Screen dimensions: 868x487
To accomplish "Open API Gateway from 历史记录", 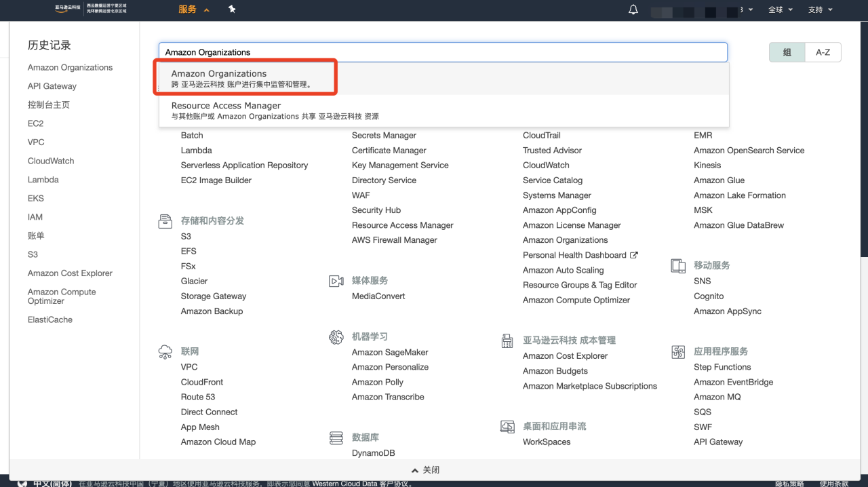I will (52, 86).
